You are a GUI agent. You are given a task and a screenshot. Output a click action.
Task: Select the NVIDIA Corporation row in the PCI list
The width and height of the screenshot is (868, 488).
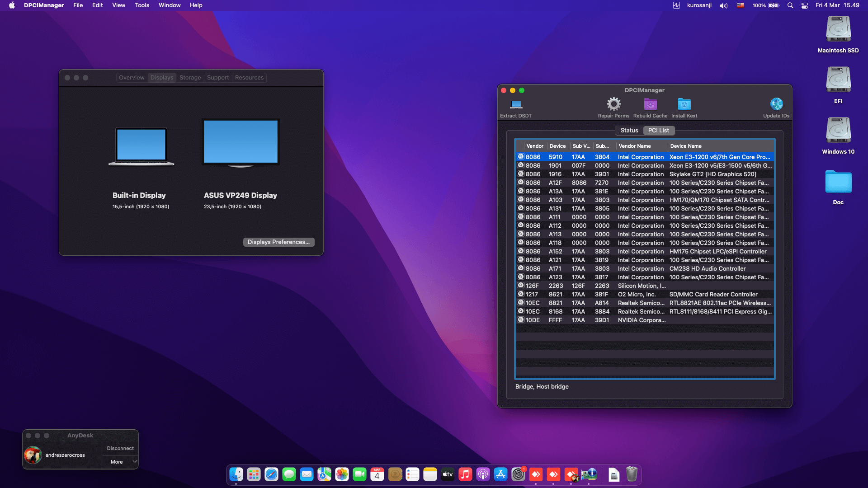tap(633, 320)
